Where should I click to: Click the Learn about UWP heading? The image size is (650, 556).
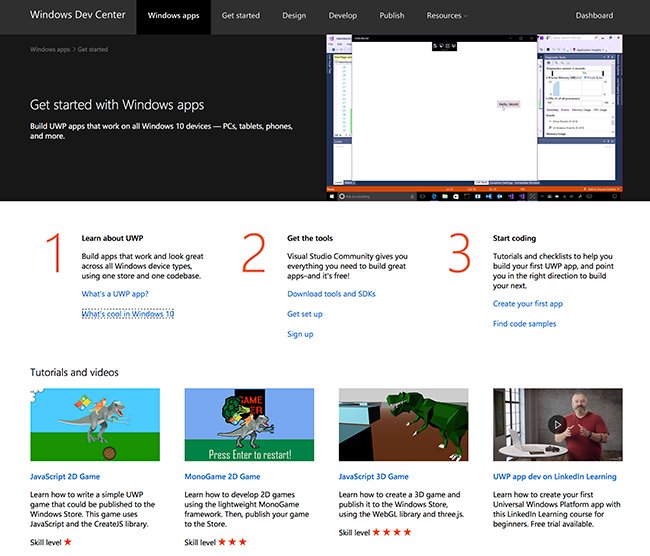(112, 238)
